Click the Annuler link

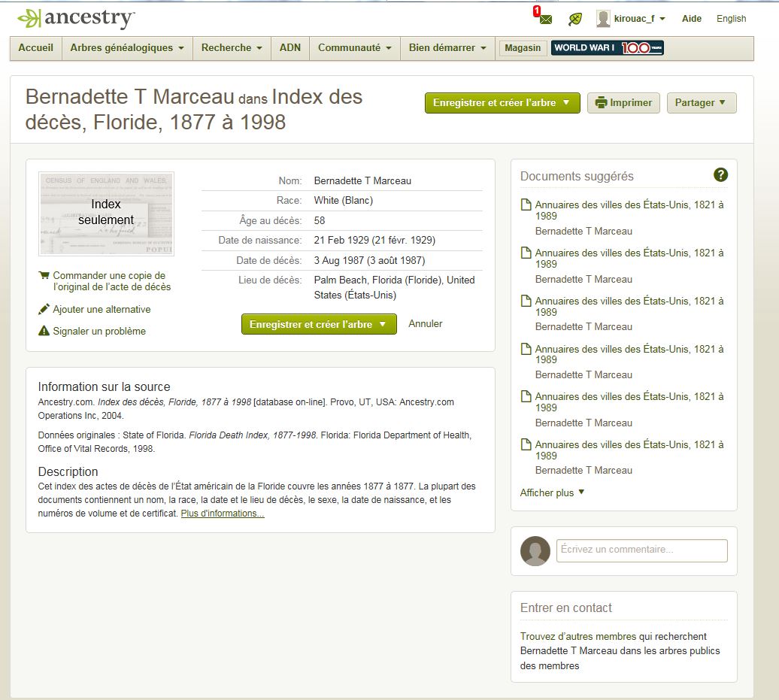pos(426,324)
